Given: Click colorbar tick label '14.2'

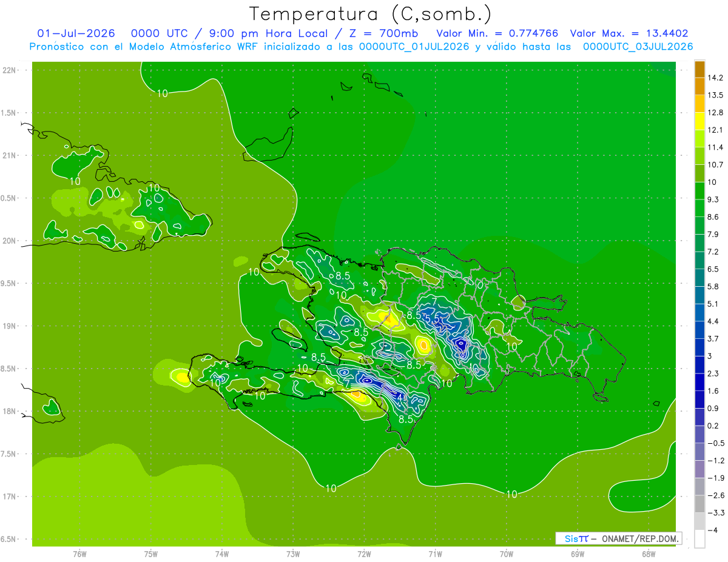Looking at the screenshot, I should (716, 78).
